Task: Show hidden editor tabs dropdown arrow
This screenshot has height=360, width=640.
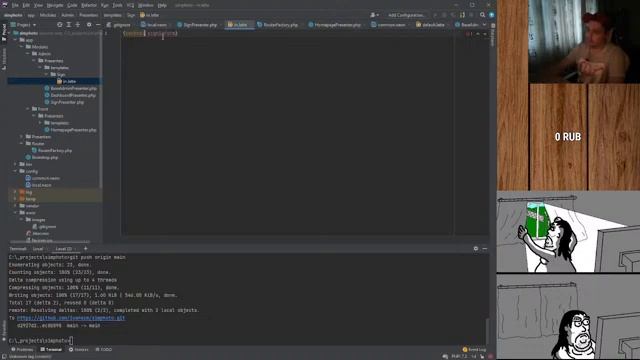Action: pyautogui.click(x=484, y=24)
